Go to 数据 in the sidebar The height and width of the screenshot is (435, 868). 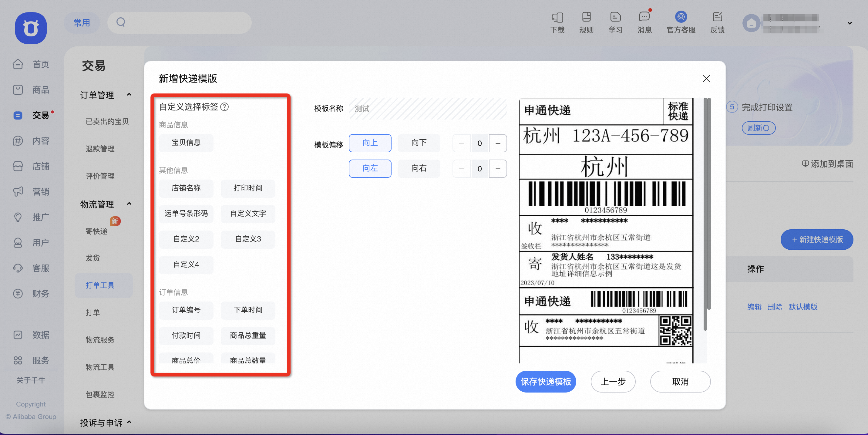click(x=31, y=335)
